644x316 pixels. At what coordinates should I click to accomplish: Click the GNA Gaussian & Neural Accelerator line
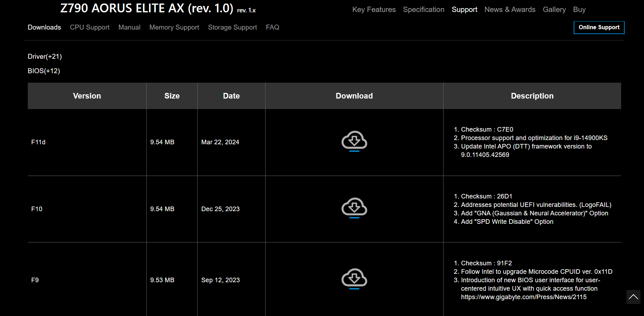535,213
